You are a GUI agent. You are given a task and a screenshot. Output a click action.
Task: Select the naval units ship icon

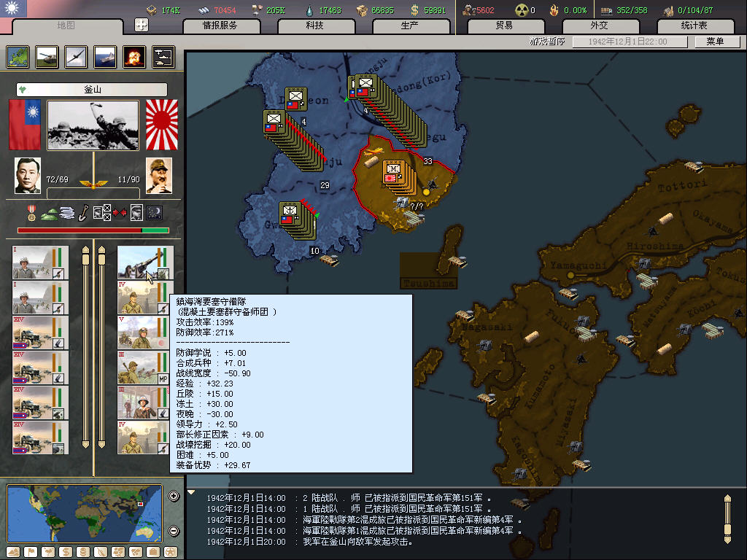coord(105,57)
